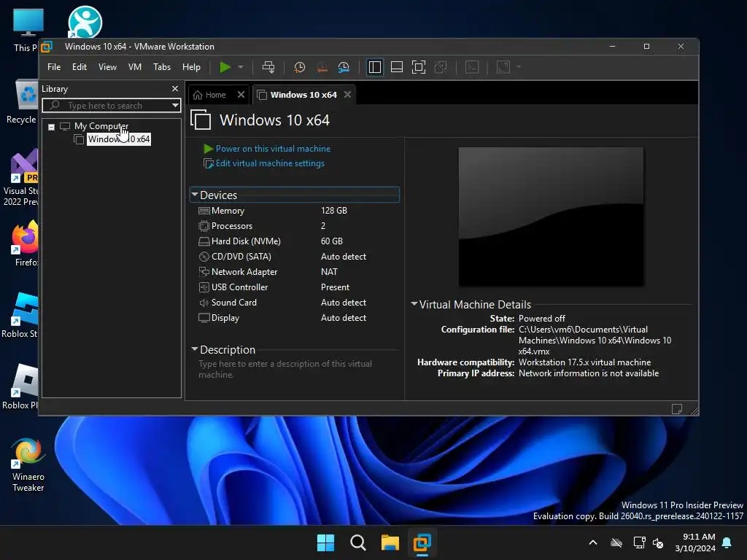This screenshot has height=560, width=747.
Task: Open the Edit menu
Action: [x=79, y=67]
